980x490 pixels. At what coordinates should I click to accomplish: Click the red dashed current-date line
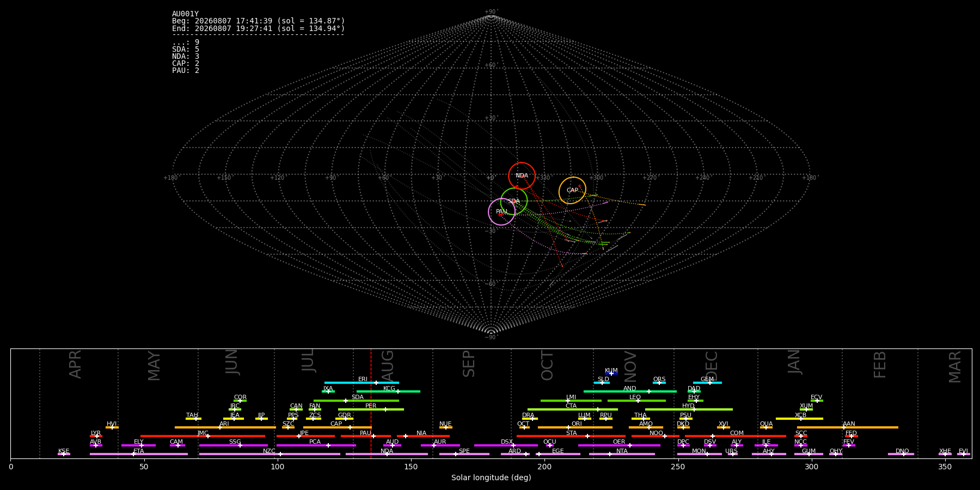tap(371, 403)
